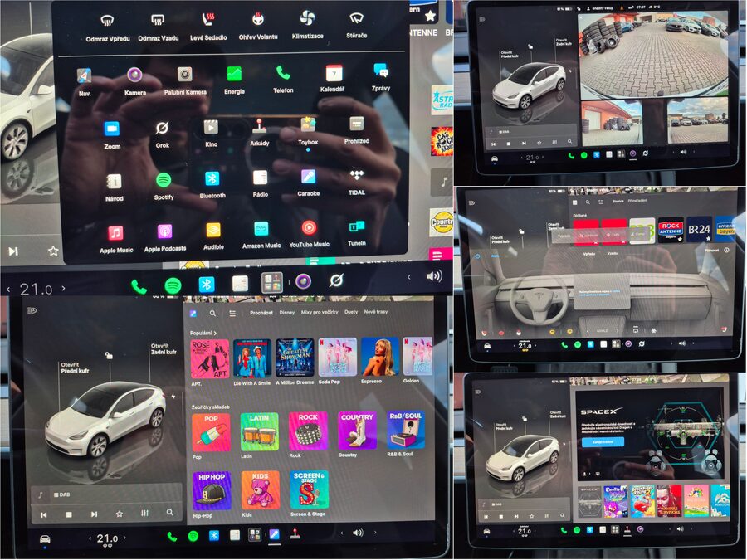Open the Country genre tile
This screenshot has height=560, width=747.
click(x=357, y=431)
